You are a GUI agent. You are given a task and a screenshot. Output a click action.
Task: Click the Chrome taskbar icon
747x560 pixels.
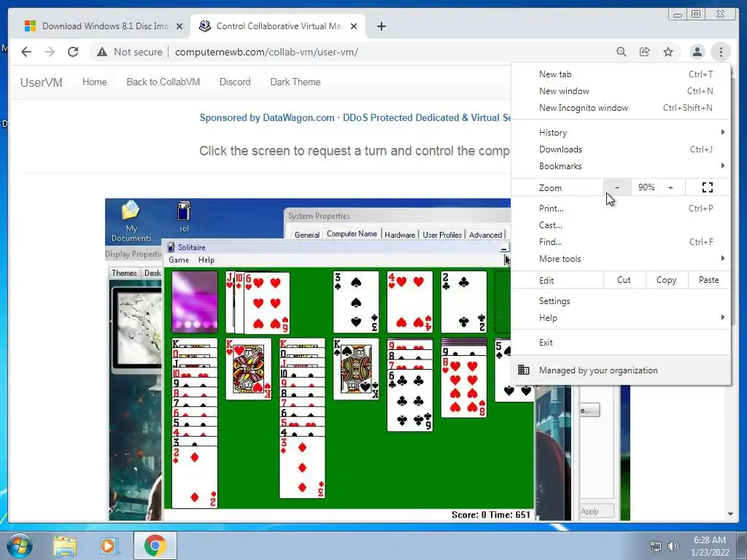coord(155,545)
